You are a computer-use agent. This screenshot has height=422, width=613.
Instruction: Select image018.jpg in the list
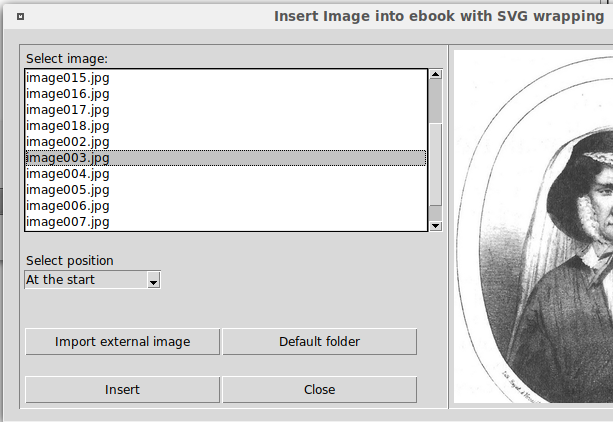(x=226, y=126)
